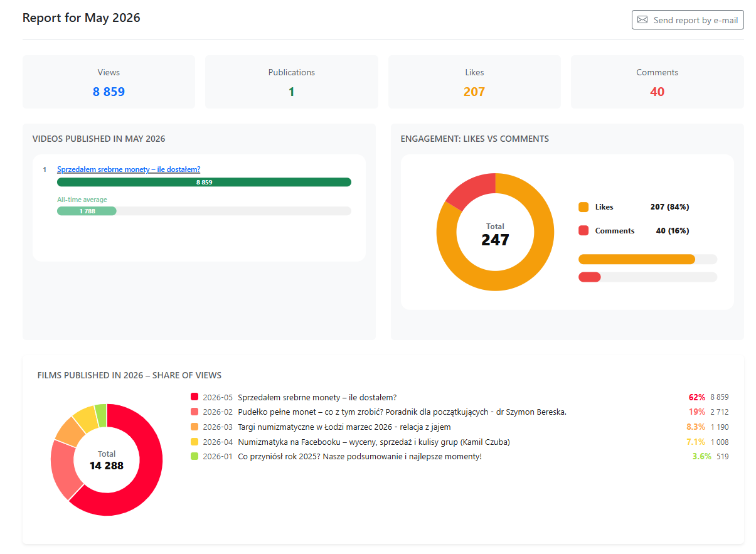Click the orange Likes legend swatch
Viewport: 756px width, 554px height.
coord(583,207)
